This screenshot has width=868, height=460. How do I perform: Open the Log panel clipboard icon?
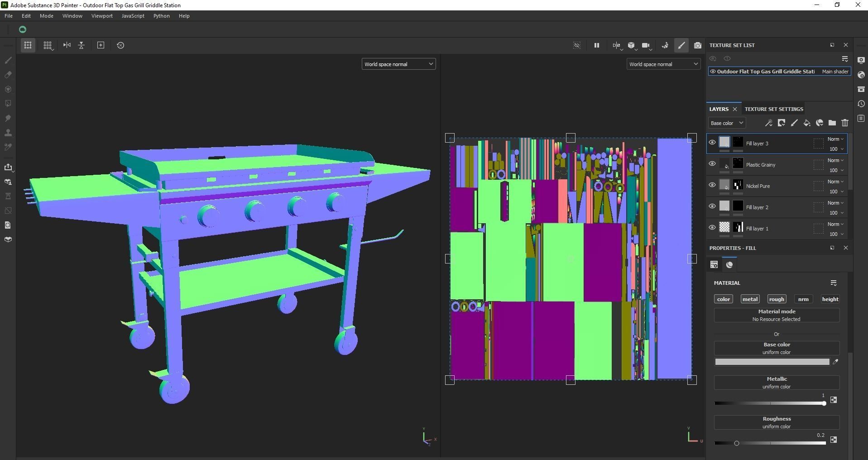(861, 119)
